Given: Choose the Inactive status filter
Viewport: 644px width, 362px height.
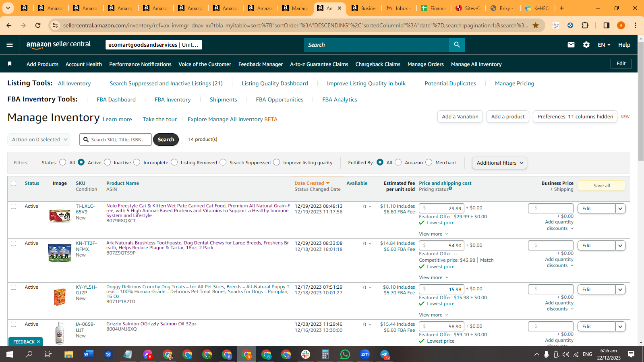Looking at the screenshot, I should pos(107,162).
